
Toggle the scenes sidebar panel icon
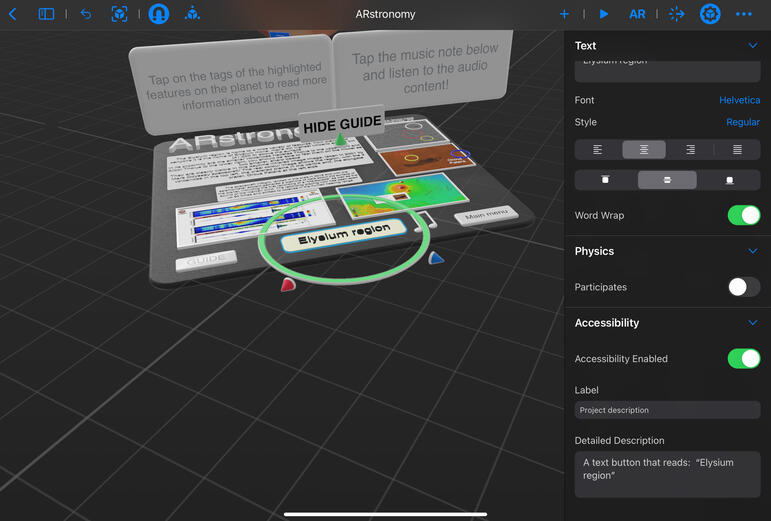point(46,14)
